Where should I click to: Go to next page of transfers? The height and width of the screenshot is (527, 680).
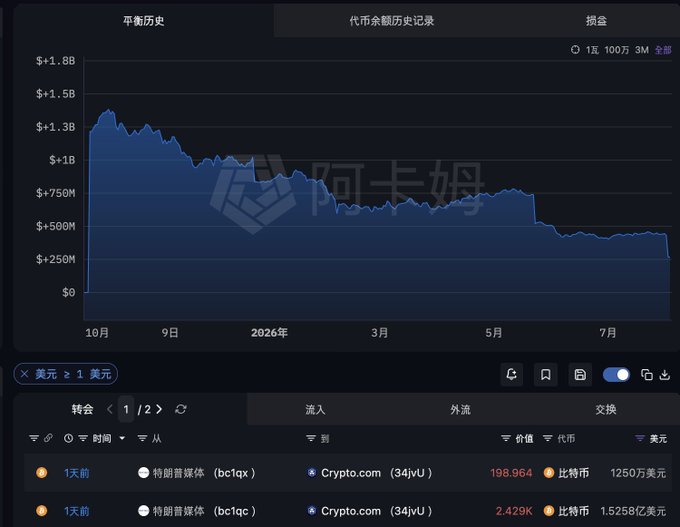159,409
